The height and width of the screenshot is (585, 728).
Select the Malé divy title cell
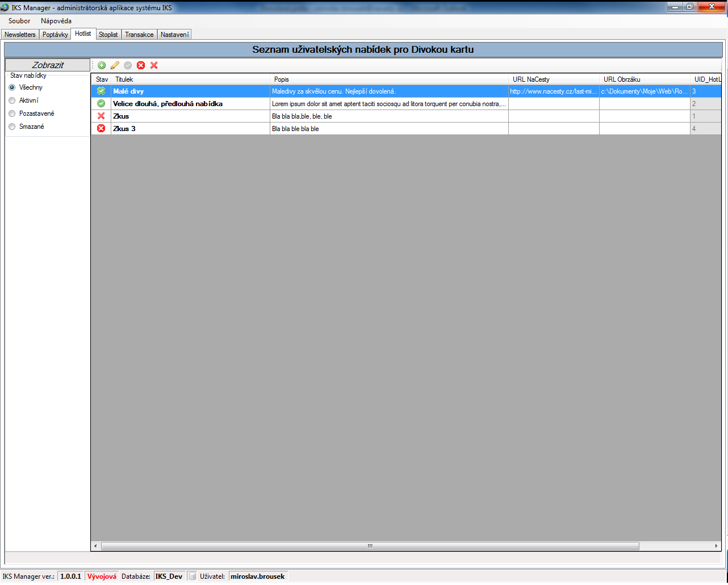coord(190,91)
